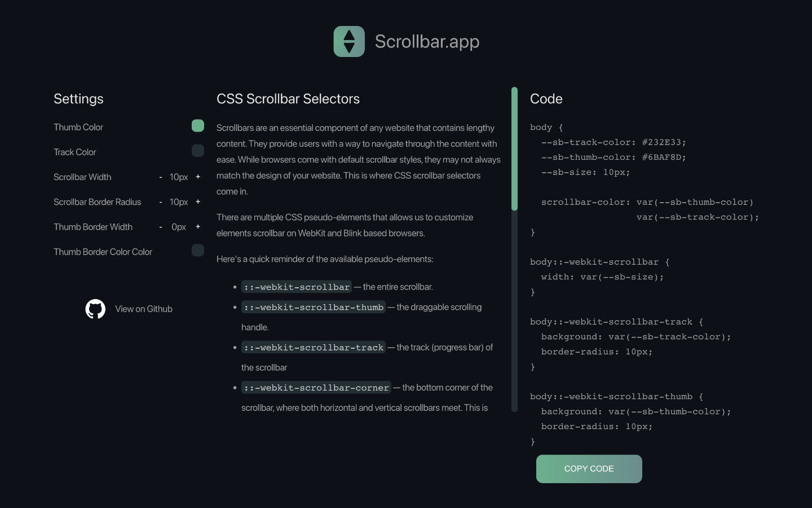Click the Thumb Border Color Color label
The image size is (812, 508).
103,252
